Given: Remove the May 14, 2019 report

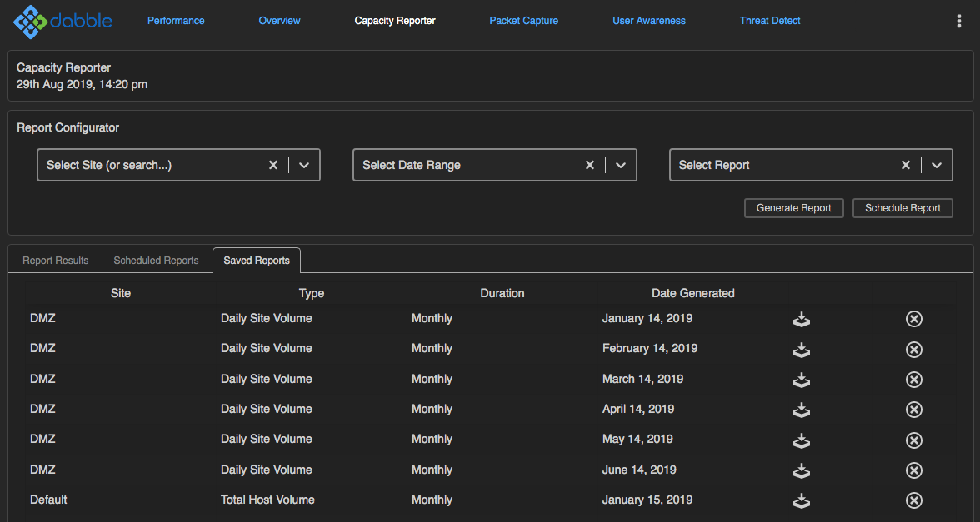Looking at the screenshot, I should pyautogui.click(x=913, y=440).
